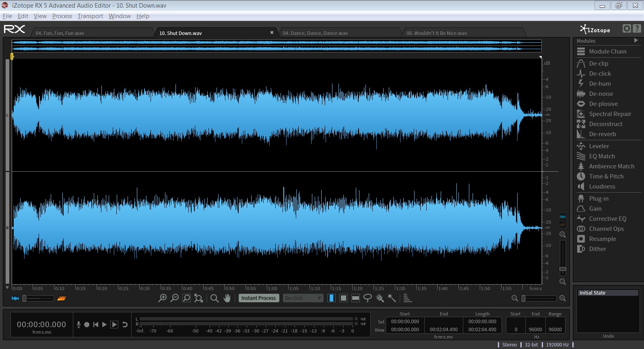Collapse the channel view triangle left of ruler
This screenshot has width=644, height=349.
tap(7, 288)
